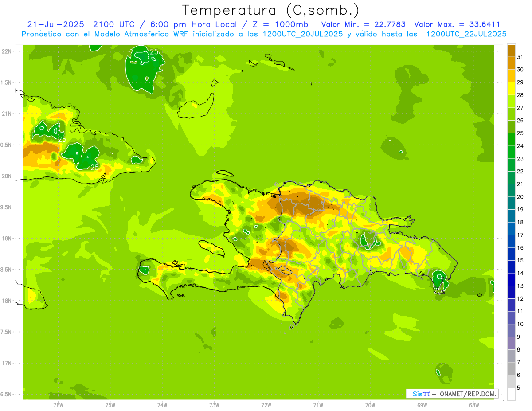
Task: Click the legend value 18
Action: point(520,222)
